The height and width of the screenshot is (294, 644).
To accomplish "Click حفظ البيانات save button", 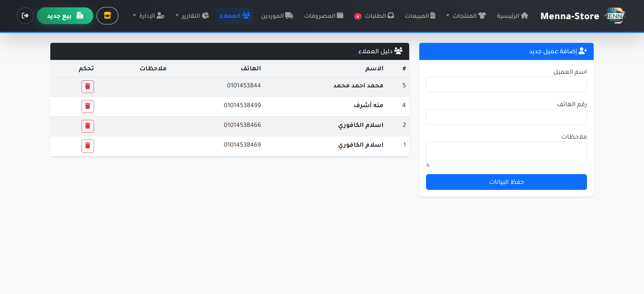I will (506, 182).
